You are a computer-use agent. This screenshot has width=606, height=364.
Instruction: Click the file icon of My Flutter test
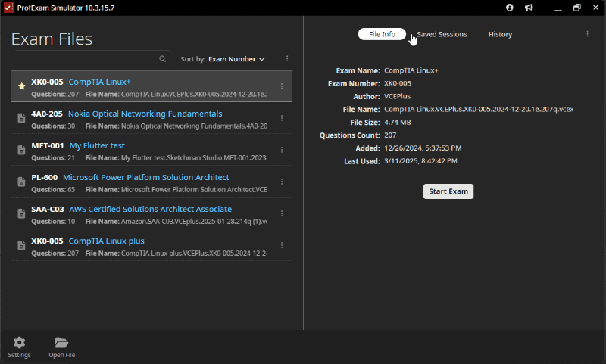click(22, 150)
